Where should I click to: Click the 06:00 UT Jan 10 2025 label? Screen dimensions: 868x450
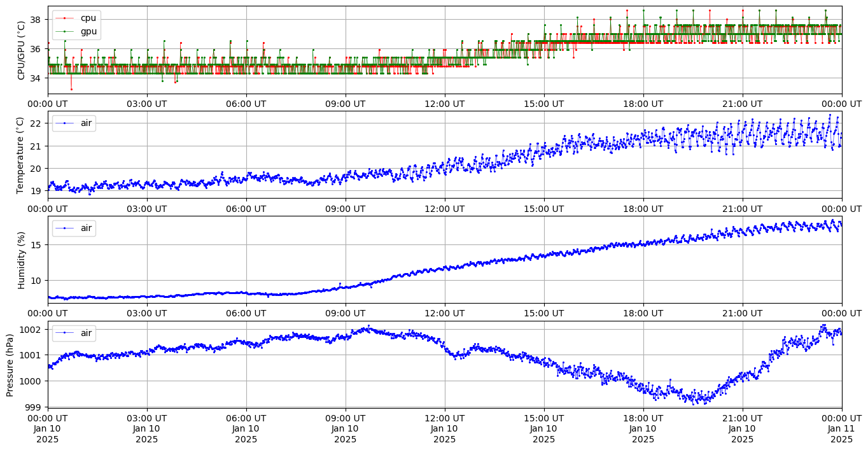point(246,429)
